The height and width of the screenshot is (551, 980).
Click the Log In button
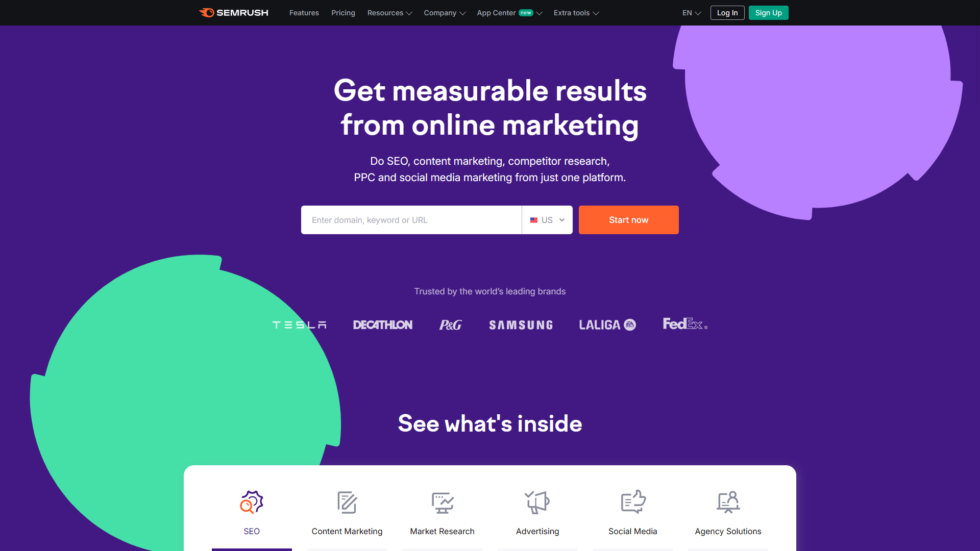[x=726, y=13]
